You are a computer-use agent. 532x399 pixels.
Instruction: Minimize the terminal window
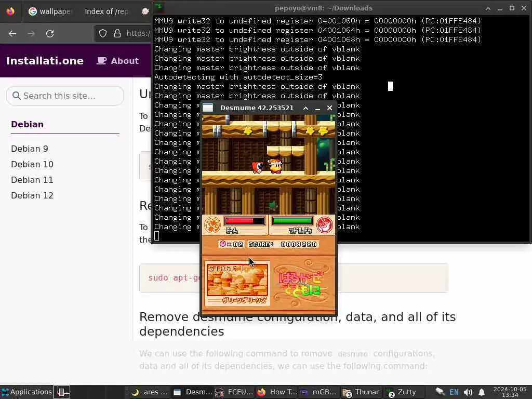[x=500, y=8]
